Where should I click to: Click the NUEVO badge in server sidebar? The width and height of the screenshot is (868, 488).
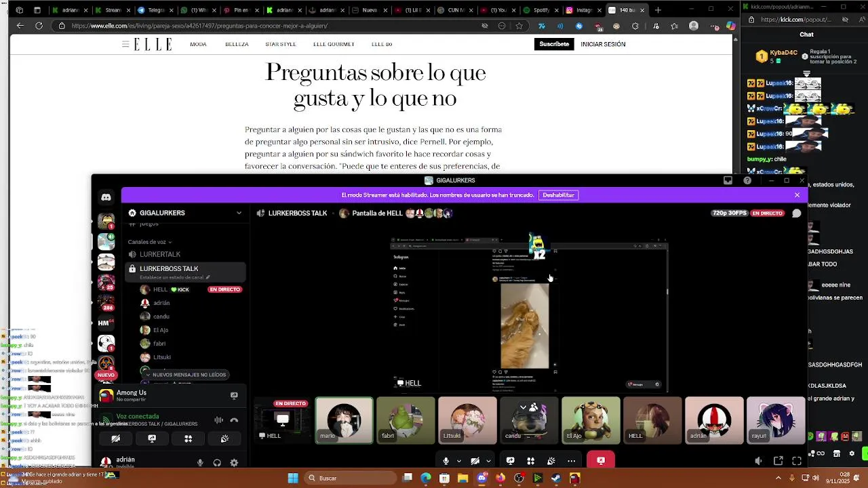coord(106,375)
